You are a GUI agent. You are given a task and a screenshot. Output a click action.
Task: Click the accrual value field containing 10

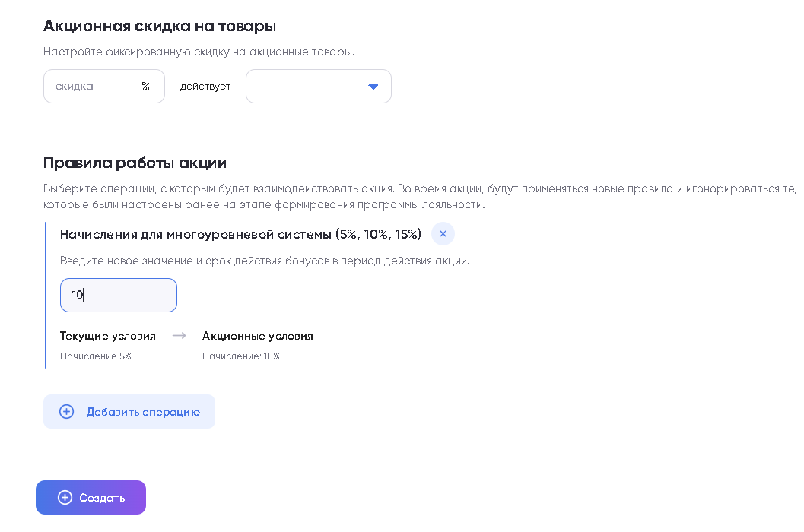(119, 295)
